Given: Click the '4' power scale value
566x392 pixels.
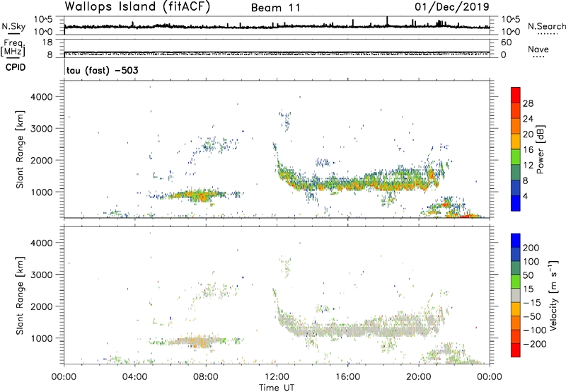Looking at the screenshot, I should [x=525, y=196].
